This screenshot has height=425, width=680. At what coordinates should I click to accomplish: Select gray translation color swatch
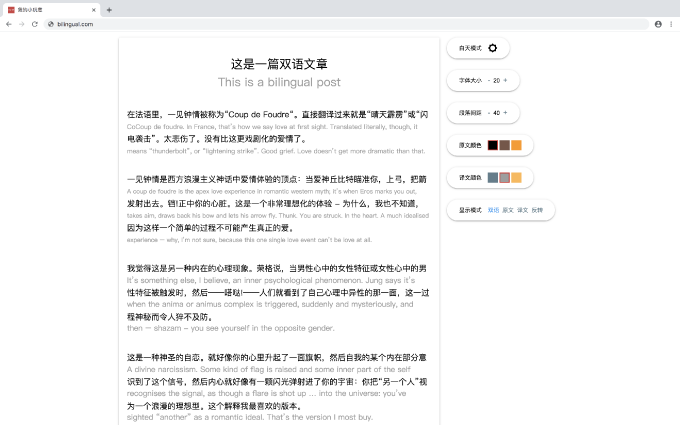(504, 178)
